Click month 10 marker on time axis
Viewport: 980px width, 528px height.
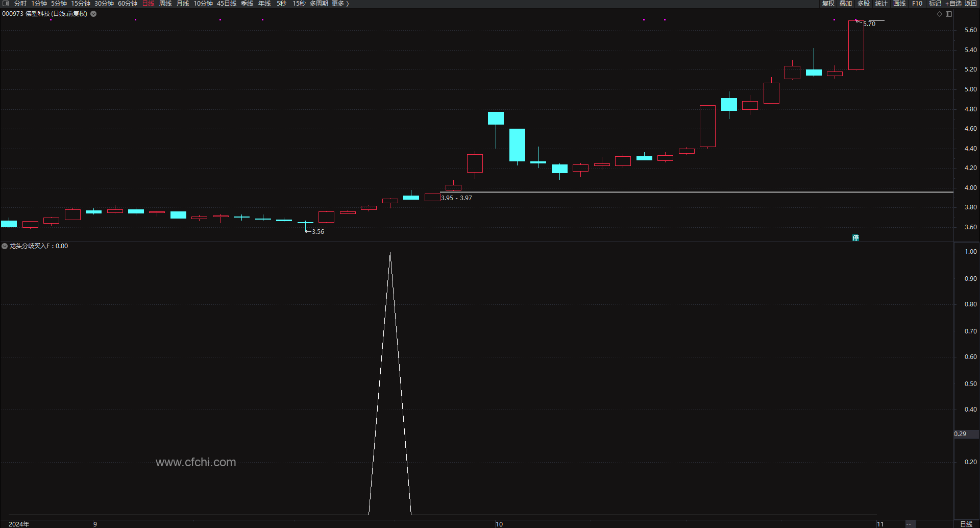pos(499,524)
